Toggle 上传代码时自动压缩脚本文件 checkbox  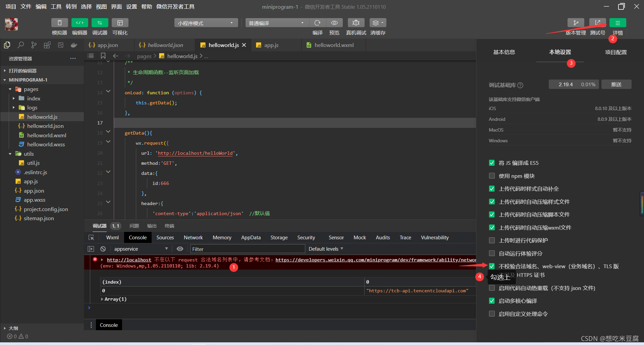[x=492, y=214]
